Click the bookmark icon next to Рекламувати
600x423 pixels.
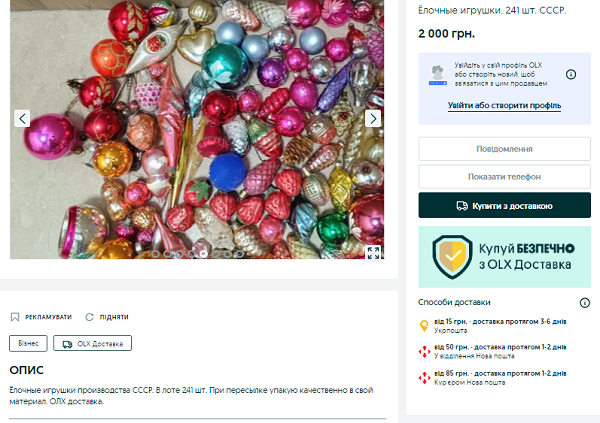point(15,317)
